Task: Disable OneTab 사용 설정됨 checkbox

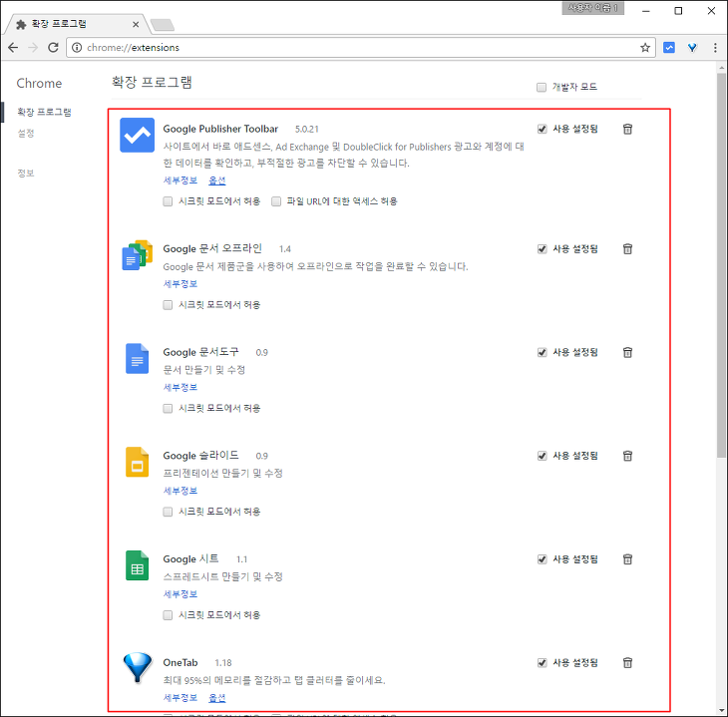Action: (x=542, y=663)
